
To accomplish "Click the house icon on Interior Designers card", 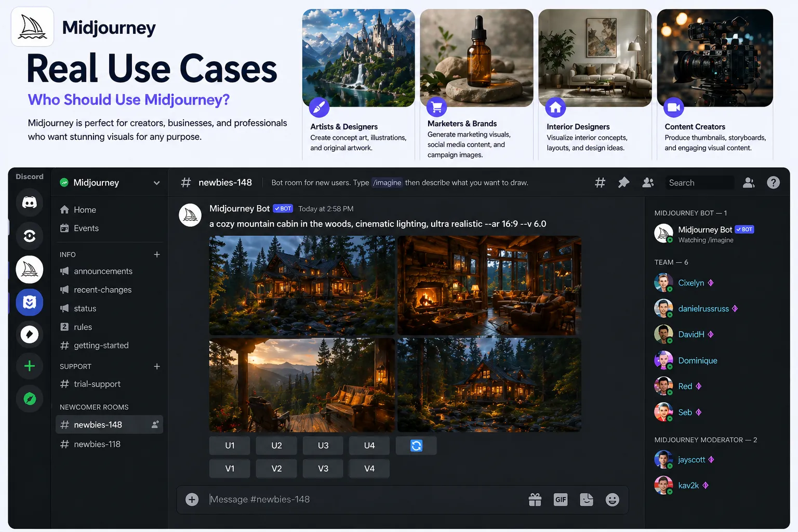I will 555,108.
